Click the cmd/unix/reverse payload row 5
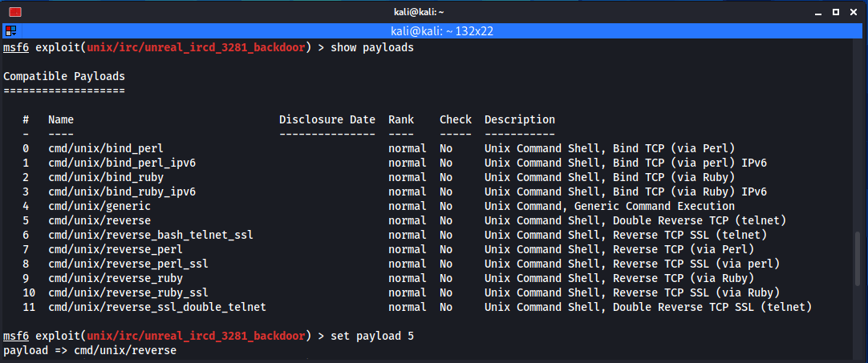This screenshot has height=363, width=868. click(x=99, y=220)
